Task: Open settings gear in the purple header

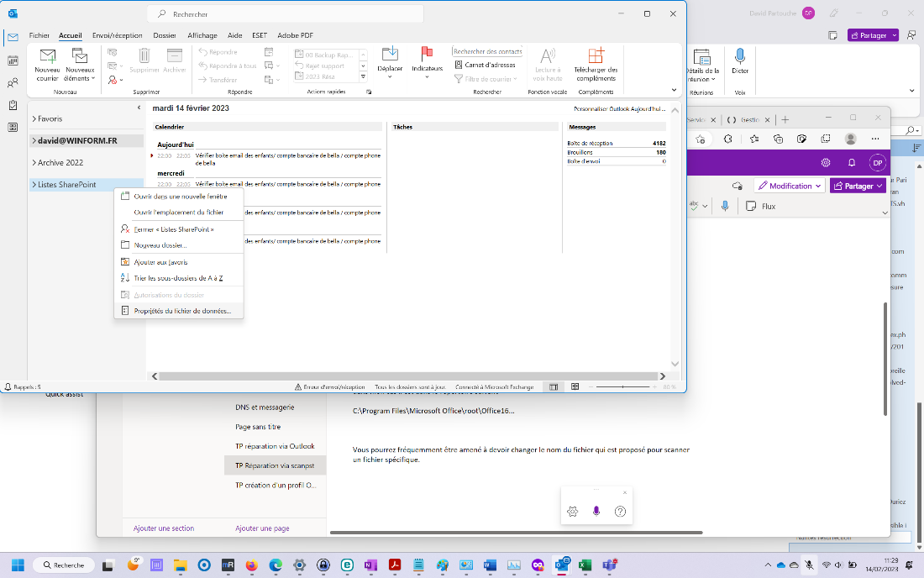Action: coord(826,163)
